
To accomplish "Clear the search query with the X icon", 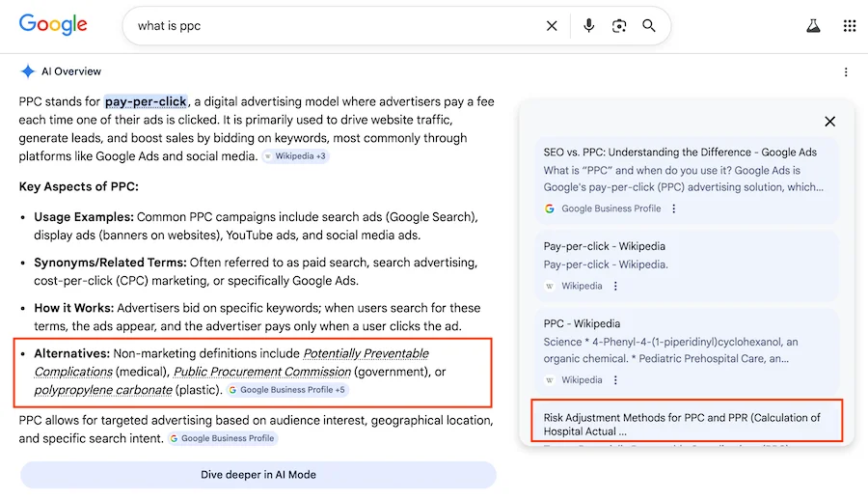I will [552, 26].
